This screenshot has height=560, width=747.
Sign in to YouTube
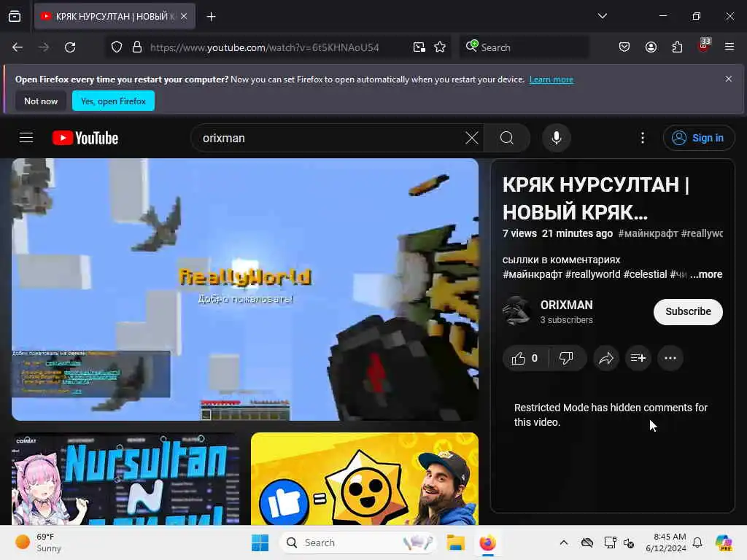tap(697, 138)
